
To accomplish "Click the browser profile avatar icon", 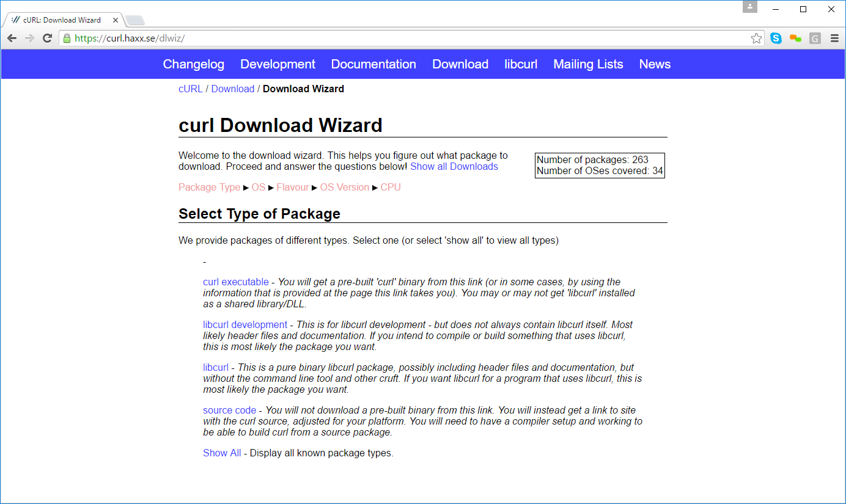I will [750, 7].
